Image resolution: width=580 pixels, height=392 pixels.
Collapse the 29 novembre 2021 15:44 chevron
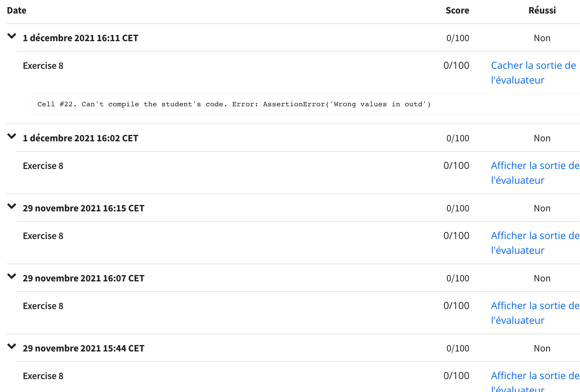[x=12, y=347]
